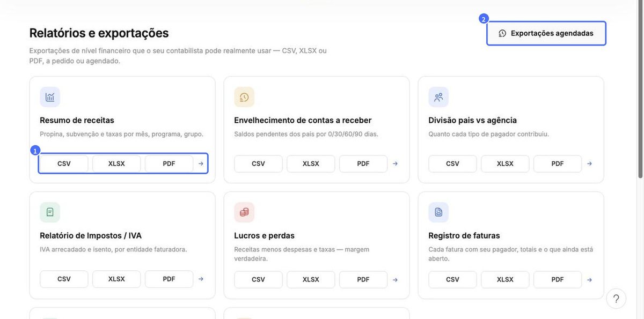This screenshot has width=644, height=319.
Task: Click the Lucros e perdas title
Action: [x=264, y=235]
